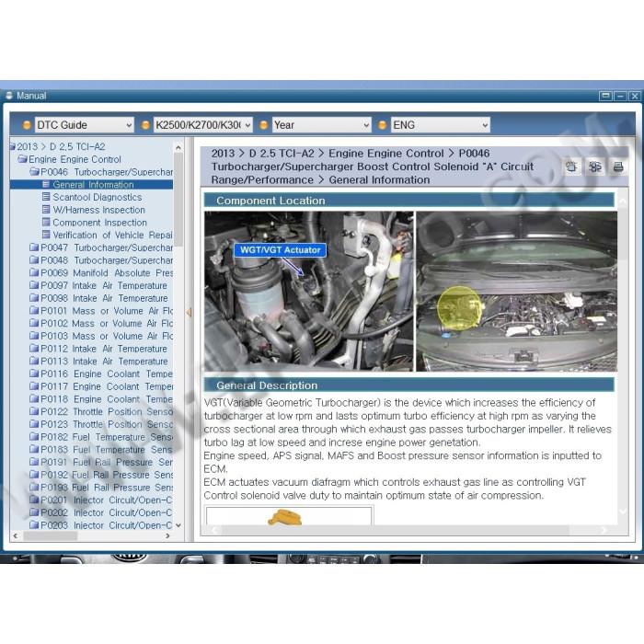Click the print icon in content header
Viewport: 644px width, 644px height.
(x=618, y=167)
